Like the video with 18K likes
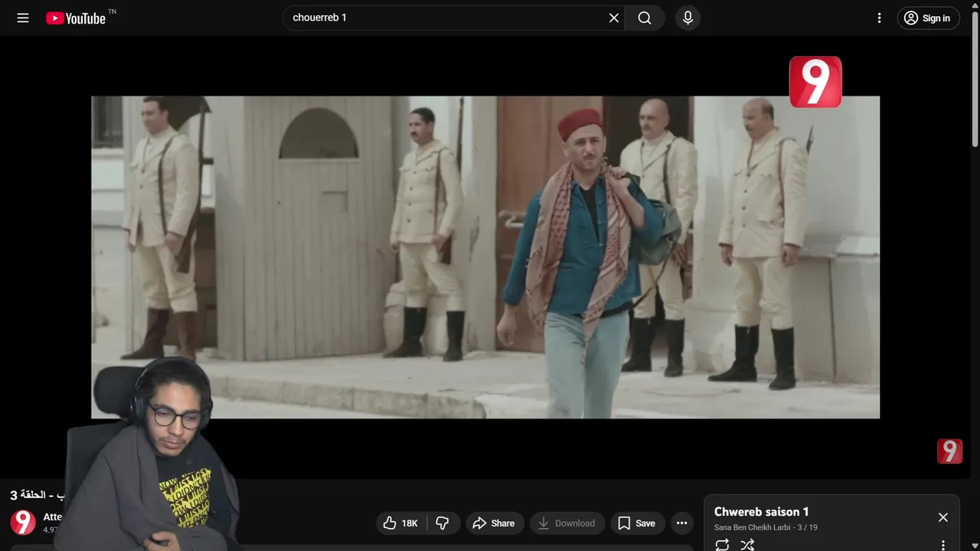This screenshot has height=551, width=980. coord(401,523)
